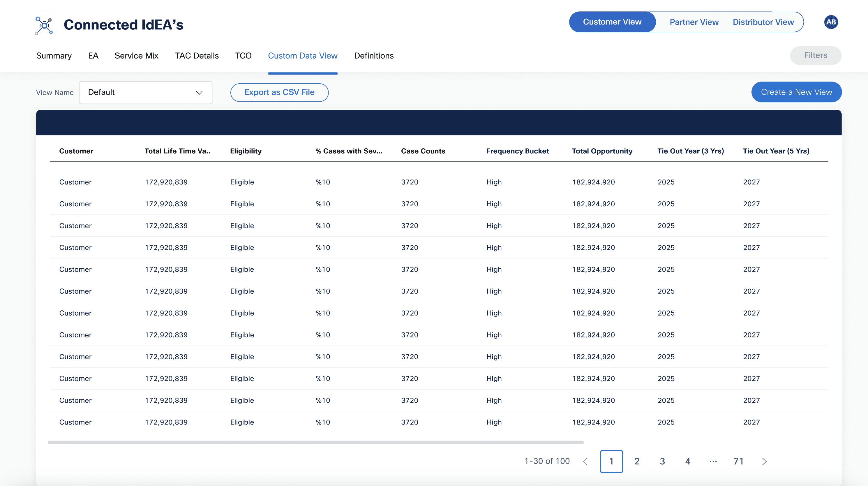
Task: Open the TAC Details tab
Action: 197,56
